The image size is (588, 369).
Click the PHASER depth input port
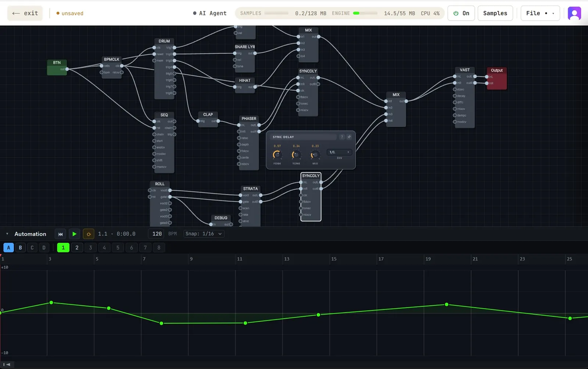239,145
